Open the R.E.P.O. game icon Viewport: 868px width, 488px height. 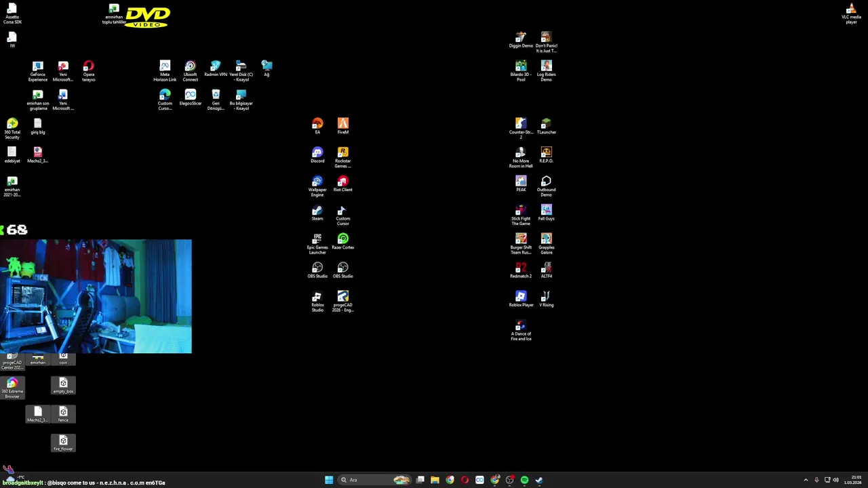click(547, 155)
